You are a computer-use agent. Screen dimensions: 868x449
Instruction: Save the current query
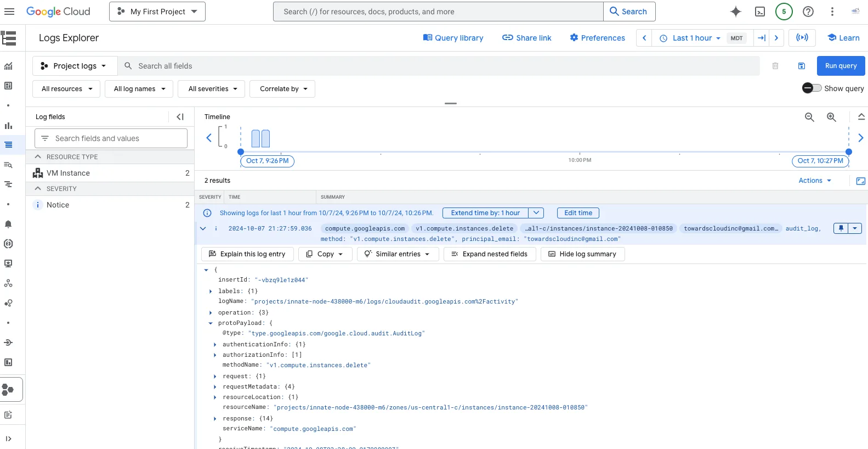[x=802, y=66]
